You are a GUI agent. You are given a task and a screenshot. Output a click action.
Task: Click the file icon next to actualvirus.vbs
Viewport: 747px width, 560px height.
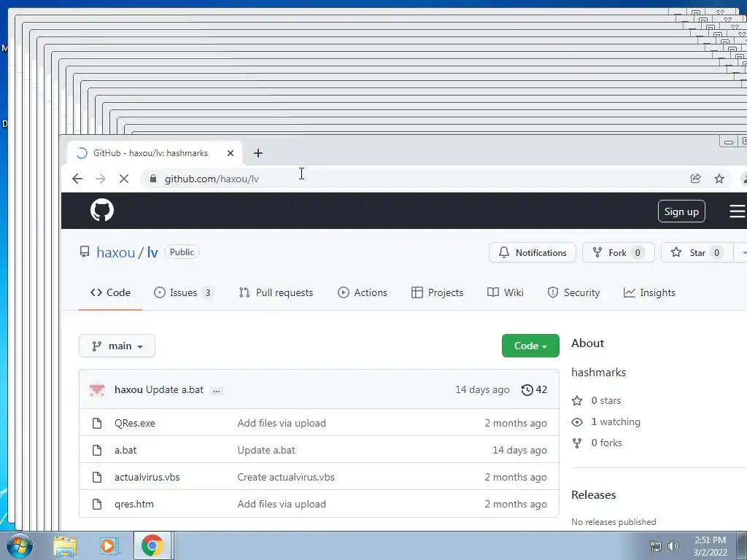coord(97,477)
